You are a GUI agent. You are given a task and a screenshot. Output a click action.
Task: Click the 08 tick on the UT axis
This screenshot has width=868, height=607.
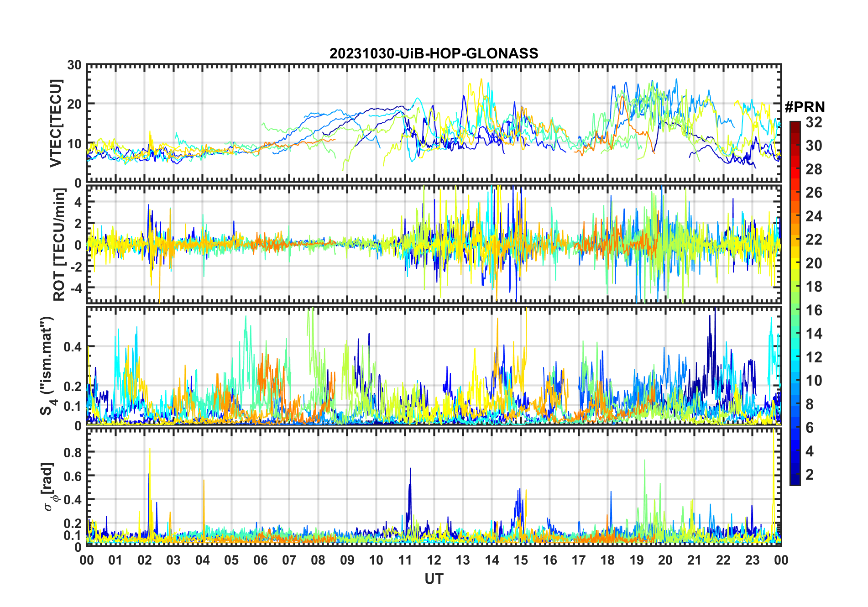(x=318, y=560)
